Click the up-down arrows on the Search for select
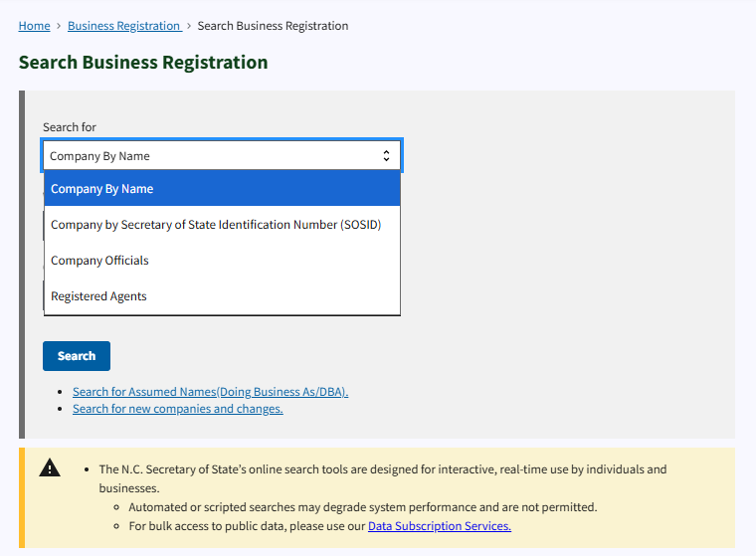This screenshot has height=556, width=756. coord(386,156)
